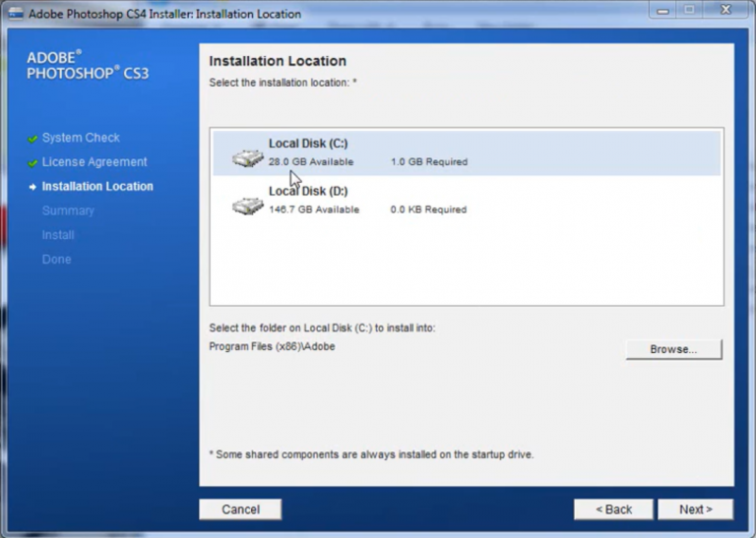Click the Installation Location sidebar step
756x538 pixels.
[x=97, y=186]
